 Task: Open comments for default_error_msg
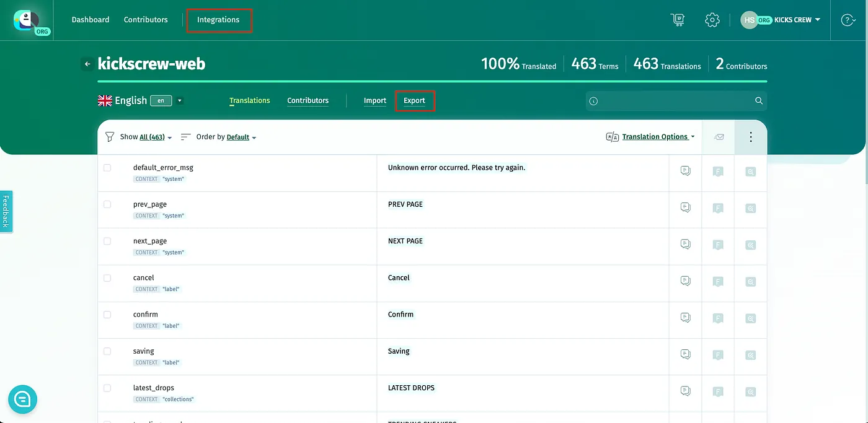pyautogui.click(x=685, y=171)
